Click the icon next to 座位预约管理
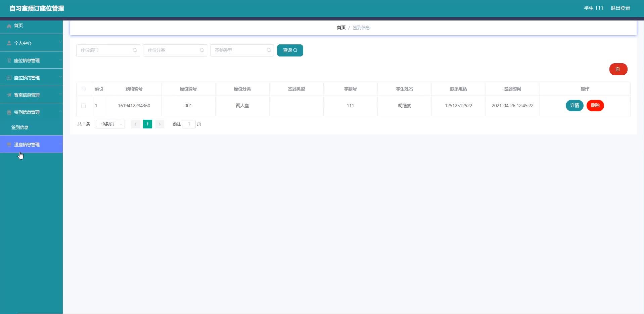644x314 pixels. 9,78
